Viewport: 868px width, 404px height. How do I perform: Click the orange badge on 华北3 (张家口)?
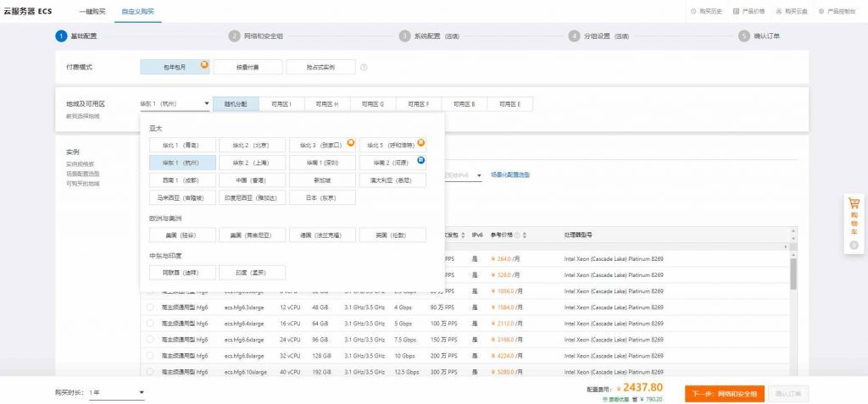(351, 143)
